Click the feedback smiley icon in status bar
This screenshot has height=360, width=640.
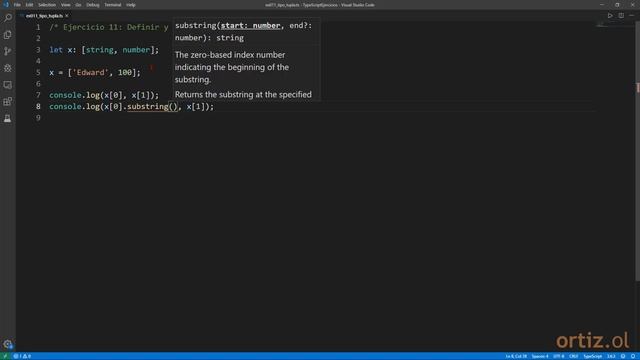point(623,356)
